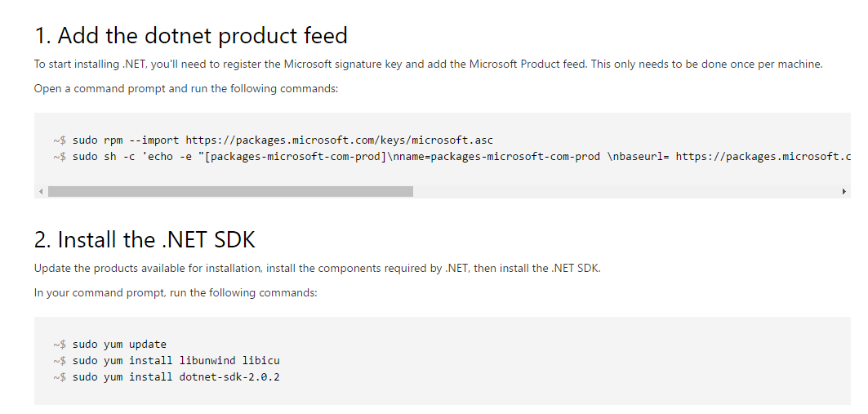Click the "Install the .NET SDK" heading
The width and height of the screenshot is (868, 414).
pyautogui.click(x=145, y=240)
